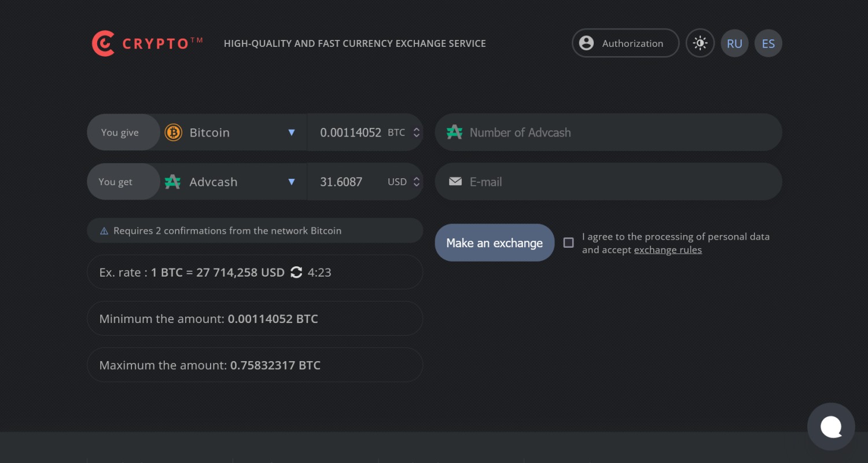Click the You give label

[x=120, y=133]
